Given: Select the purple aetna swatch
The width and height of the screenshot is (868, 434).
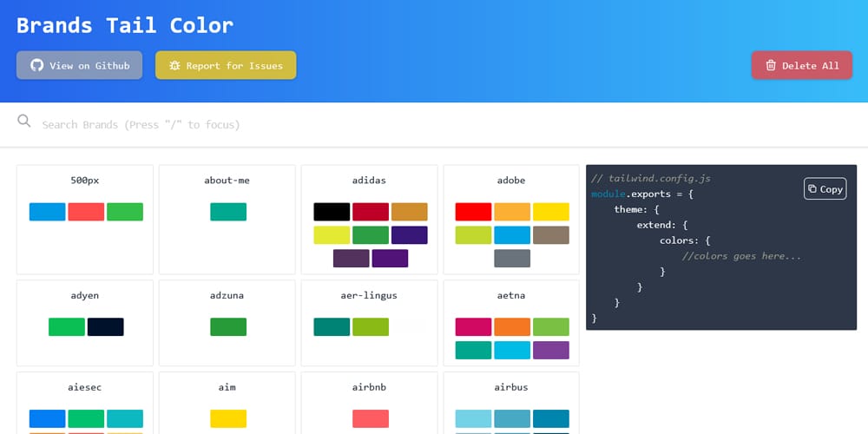Looking at the screenshot, I should pos(551,350).
